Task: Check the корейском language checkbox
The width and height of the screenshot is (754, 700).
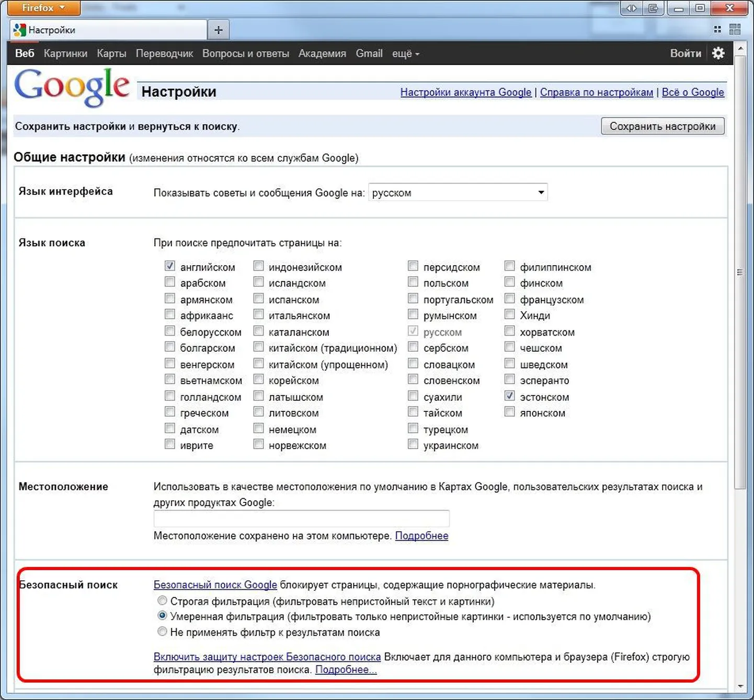Action: (x=258, y=380)
